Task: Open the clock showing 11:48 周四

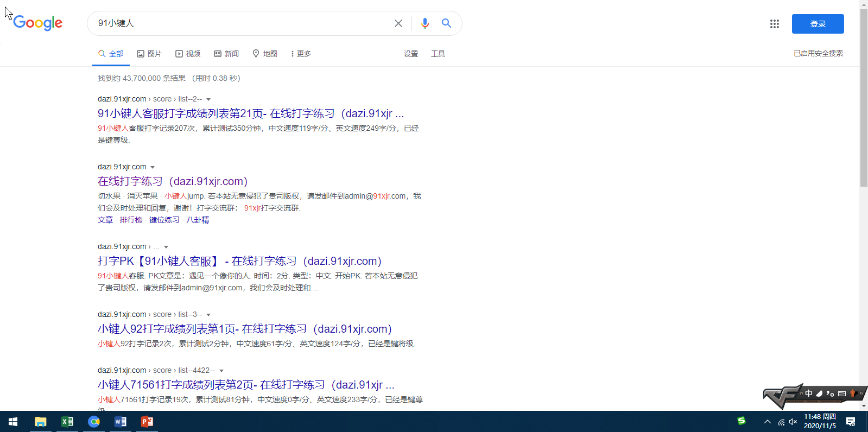Action: (820, 422)
